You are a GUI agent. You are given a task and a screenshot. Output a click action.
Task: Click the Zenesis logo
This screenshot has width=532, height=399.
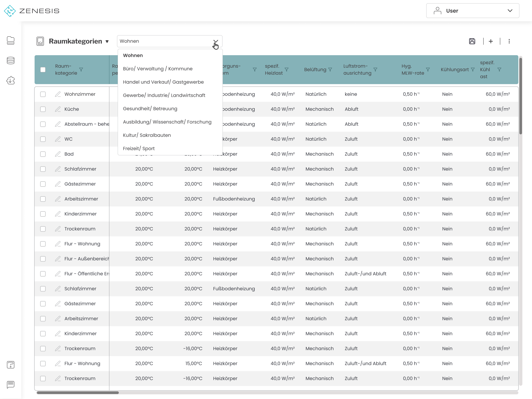tap(31, 11)
